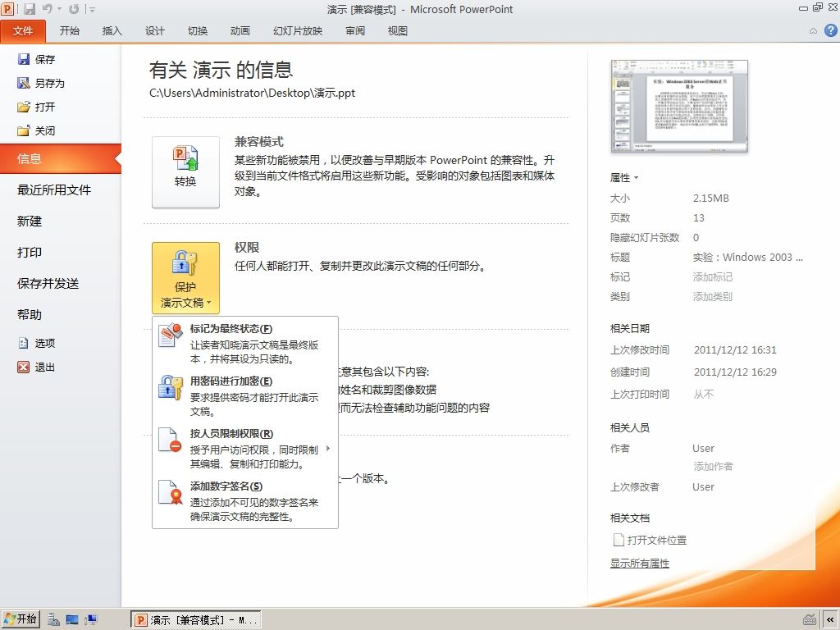
Task: Expand the 属性 properties dropdown
Action: [624, 177]
